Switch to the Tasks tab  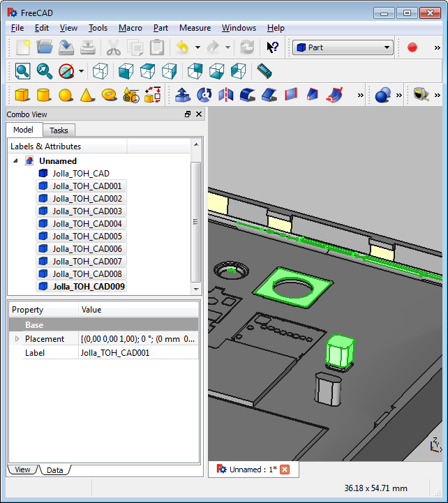(59, 130)
